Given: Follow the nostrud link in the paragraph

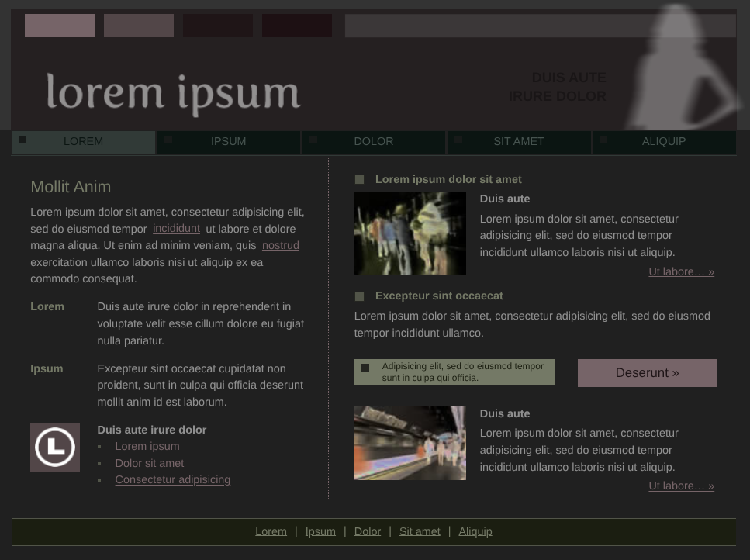Looking at the screenshot, I should click(280, 245).
